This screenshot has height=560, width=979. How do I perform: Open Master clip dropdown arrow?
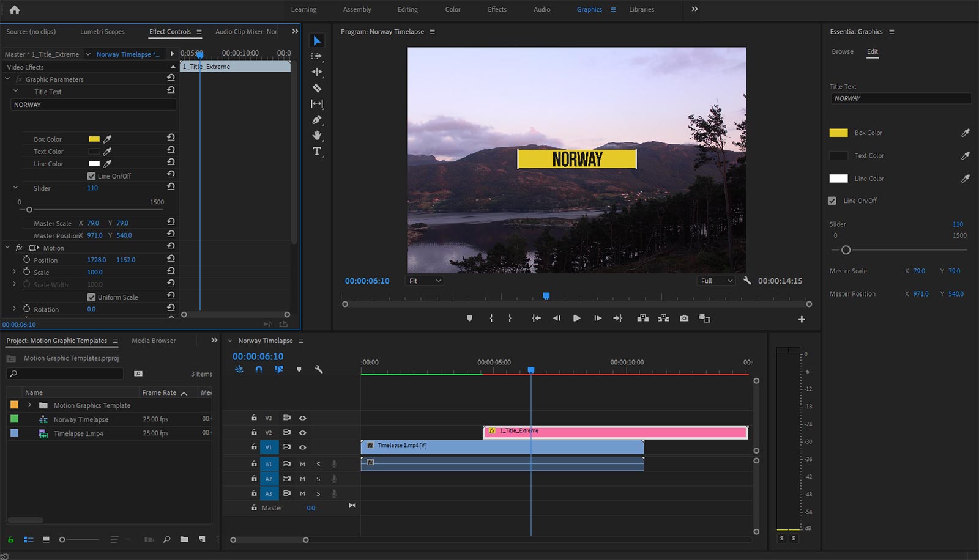pyautogui.click(x=88, y=54)
